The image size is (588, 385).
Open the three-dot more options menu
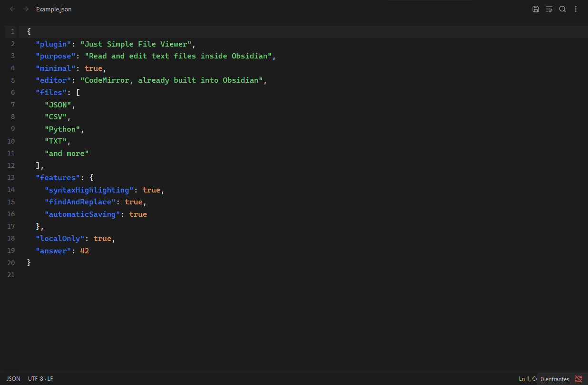[x=576, y=9]
